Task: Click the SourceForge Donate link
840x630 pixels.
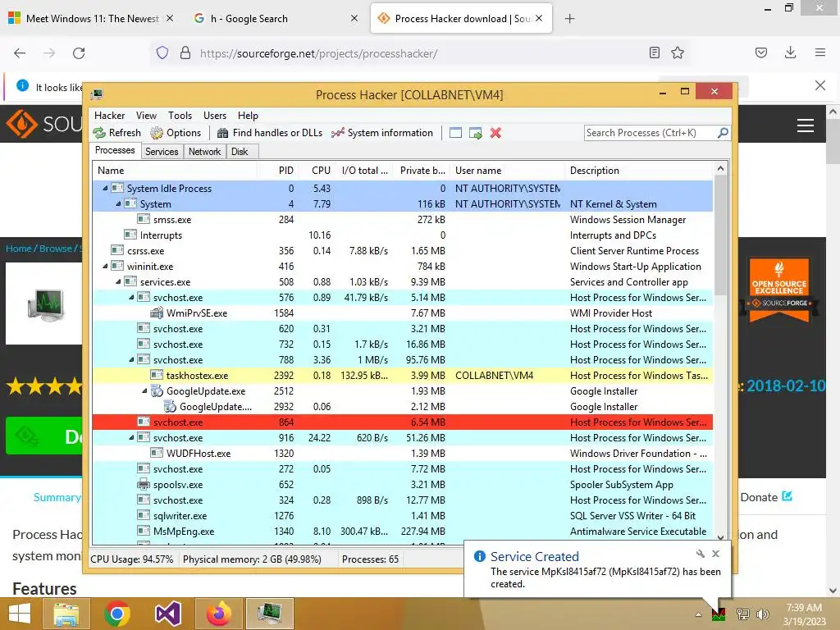Action: [765, 497]
